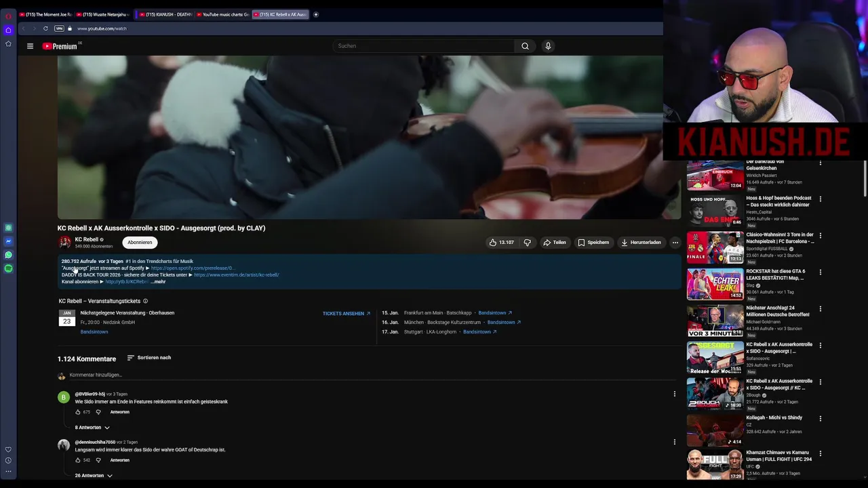Open options menu for @BVBler09-h5j comment

[x=674, y=394]
